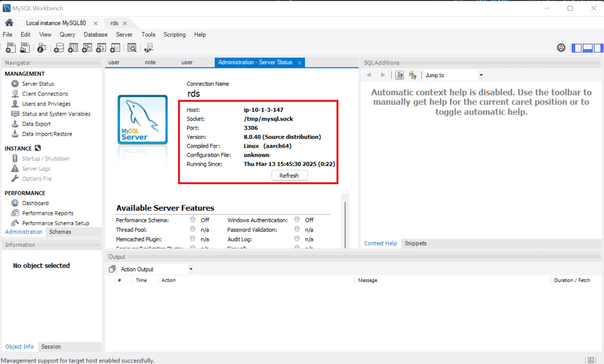
Task: Click the Thread Pool status indicator
Action: click(x=193, y=229)
